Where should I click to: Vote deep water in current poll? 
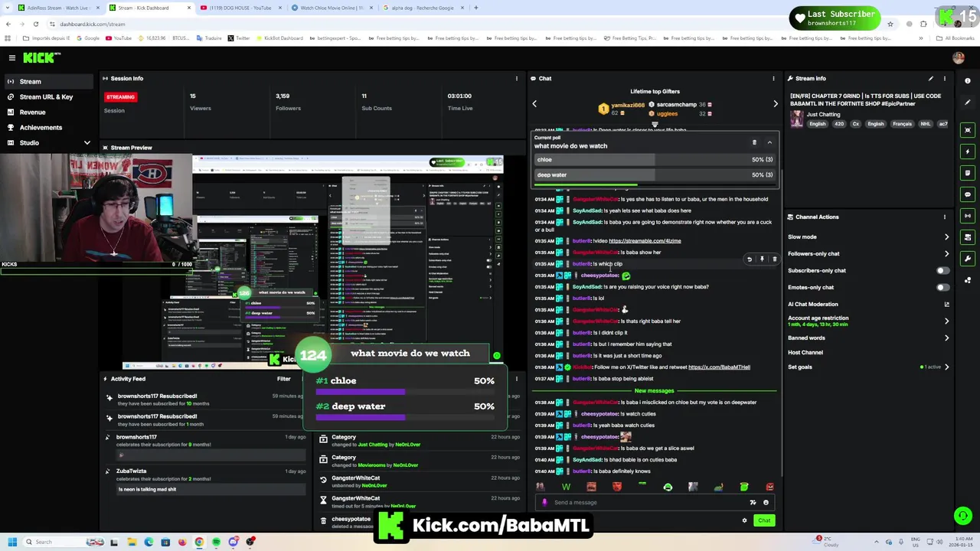tap(655, 175)
